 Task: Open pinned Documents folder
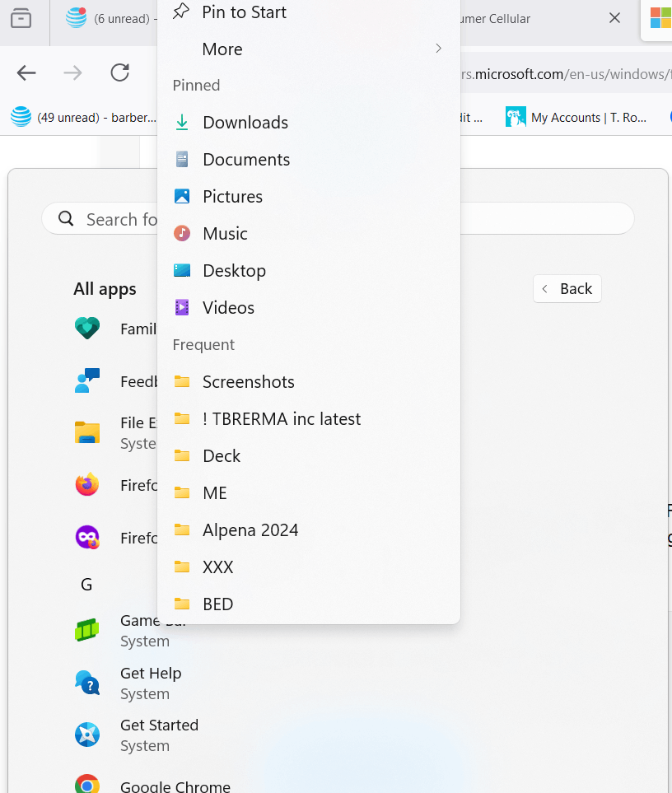coord(309,159)
